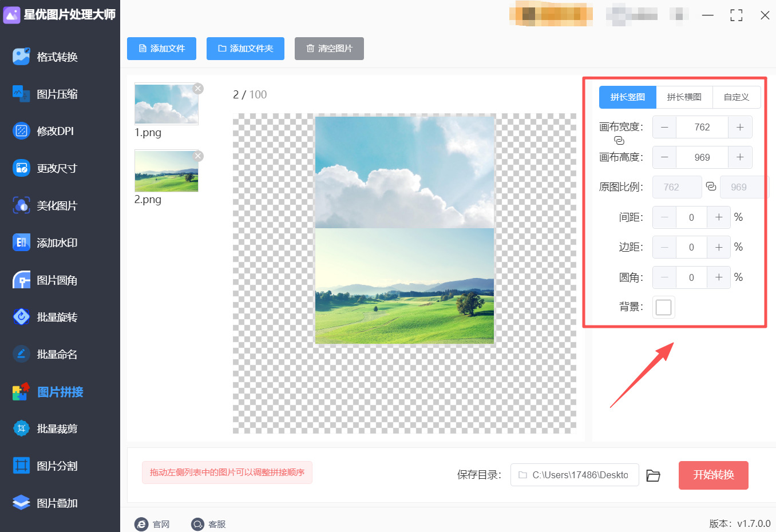Click the 边距 value field
The height and width of the screenshot is (532, 776).
pyautogui.click(x=691, y=247)
